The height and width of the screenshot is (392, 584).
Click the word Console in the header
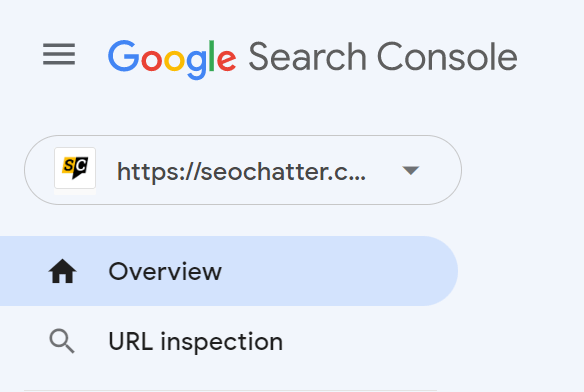point(447,56)
